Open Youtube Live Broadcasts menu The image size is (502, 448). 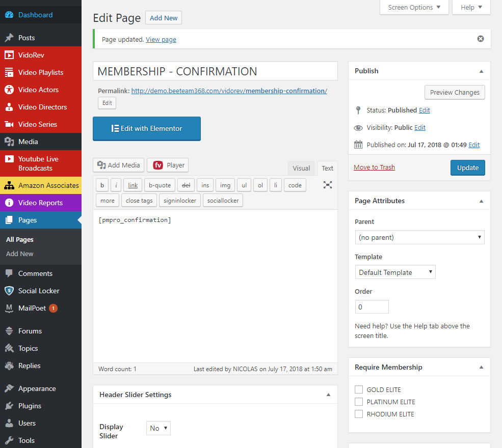coord(38,163)
